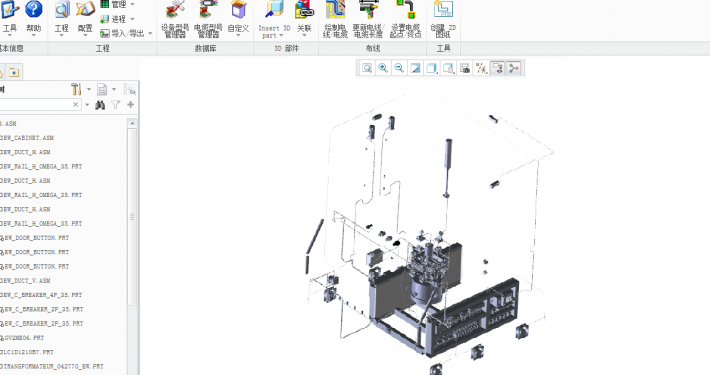The image size is (710, 375).
Task: Open the 电缆型号管理器 tool
Action: (x=208, y=19)
